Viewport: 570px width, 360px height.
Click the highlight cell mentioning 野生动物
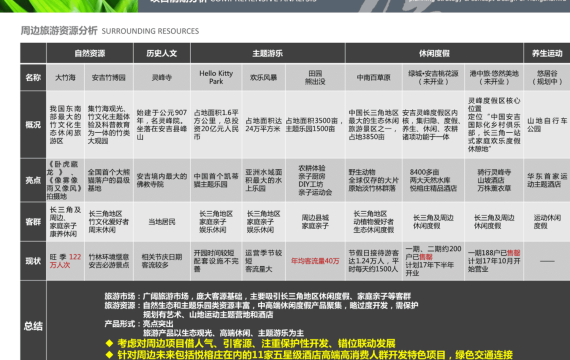point(374,180)
